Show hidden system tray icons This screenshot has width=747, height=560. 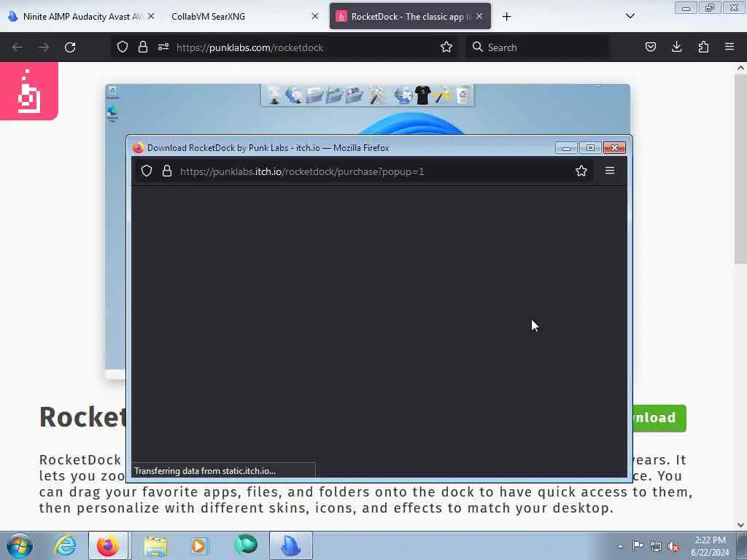pos(620,546)
